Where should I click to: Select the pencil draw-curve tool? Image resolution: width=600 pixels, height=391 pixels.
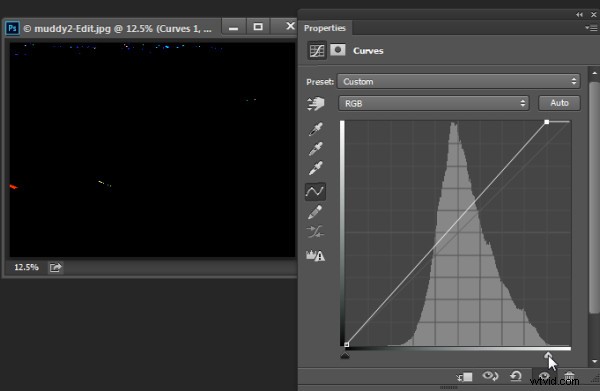coord(315,212)
